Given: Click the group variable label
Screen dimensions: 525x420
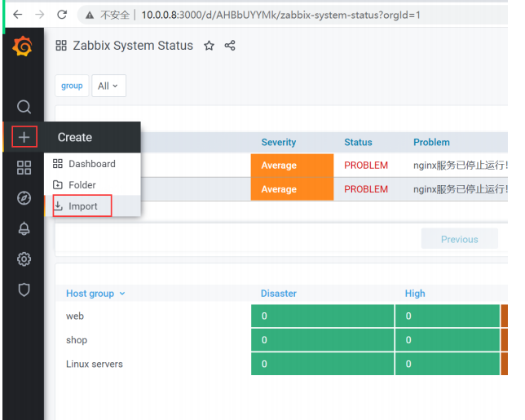Looking at the screenshot, I should tap(72, 86).
